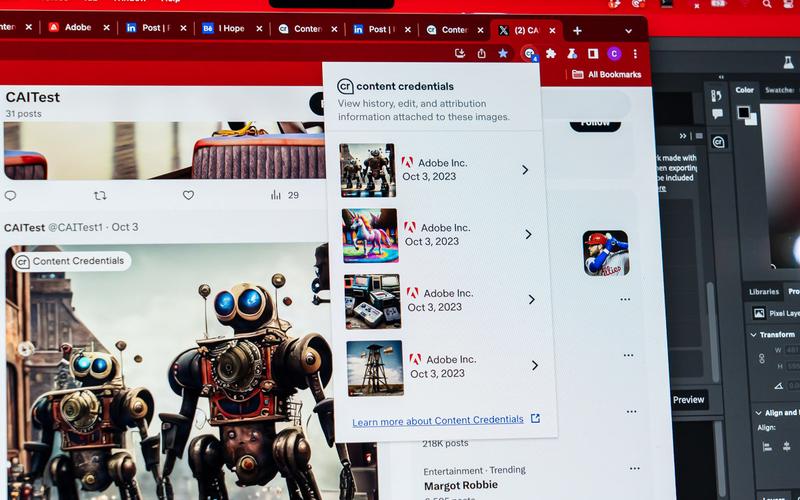Click Photoshop foreground/background color swatches
Image resolution: width=800 pixels, height=500 pixels.
(x=747, y=115)
